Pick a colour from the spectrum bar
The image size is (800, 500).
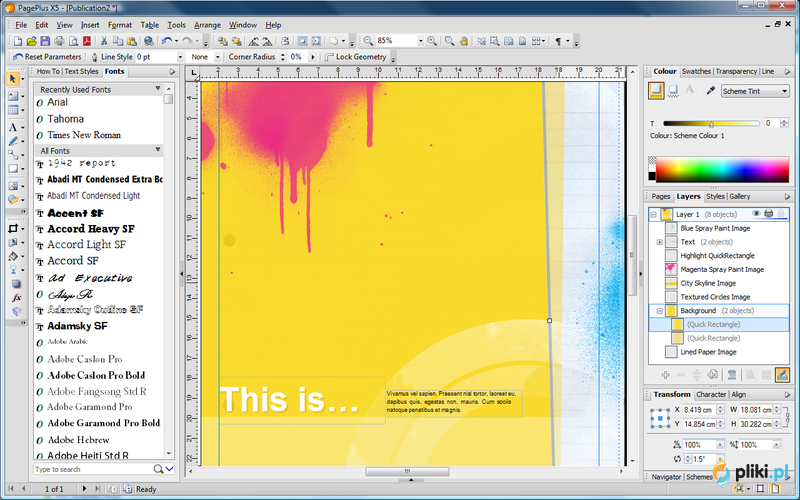pos(722,170)
